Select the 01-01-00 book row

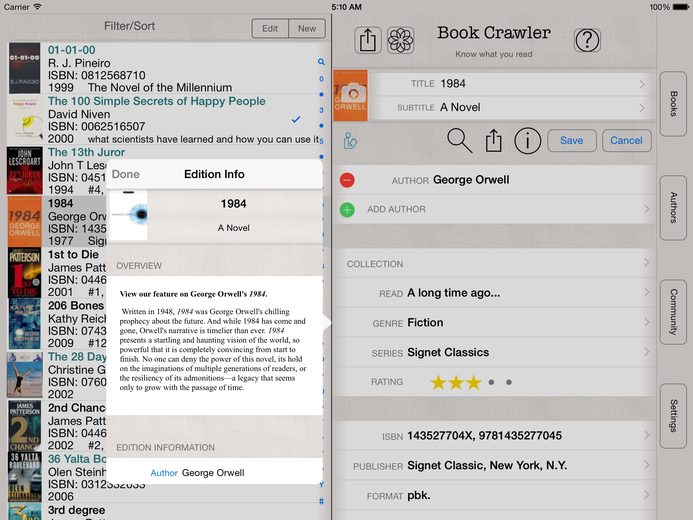click(x=164, y=68)
